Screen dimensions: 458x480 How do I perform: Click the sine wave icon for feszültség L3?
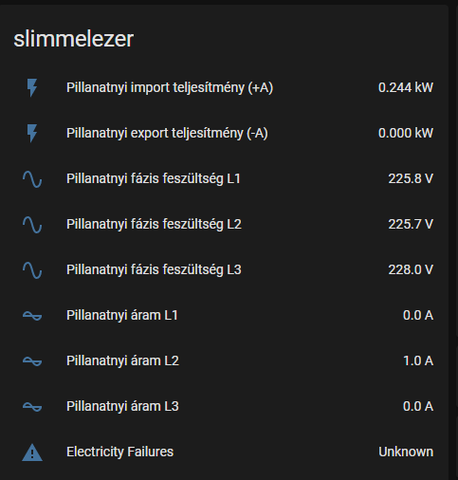(x=32, y=270)
